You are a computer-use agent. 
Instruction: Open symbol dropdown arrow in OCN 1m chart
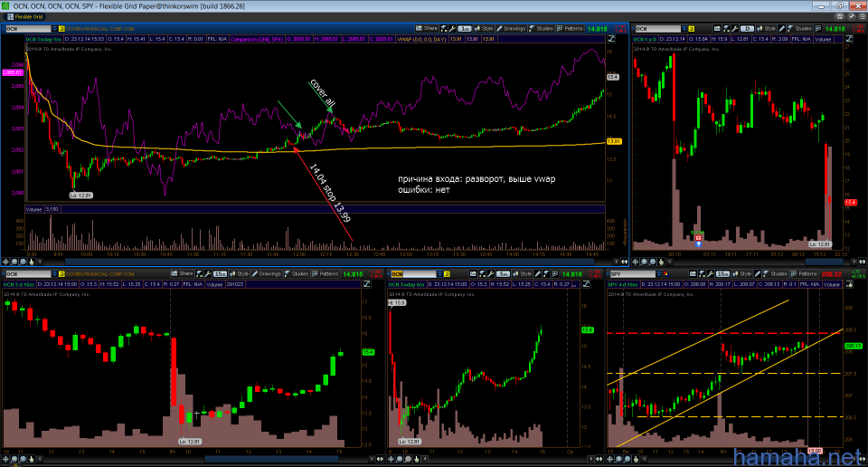pyautogui.click(x=54, y=29)
